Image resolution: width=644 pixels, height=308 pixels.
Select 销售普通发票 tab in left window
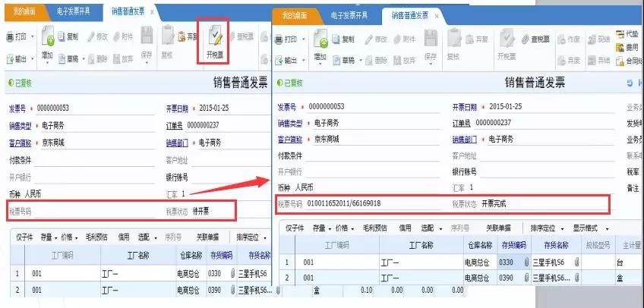pyautogui.click(x=128, y=12)
